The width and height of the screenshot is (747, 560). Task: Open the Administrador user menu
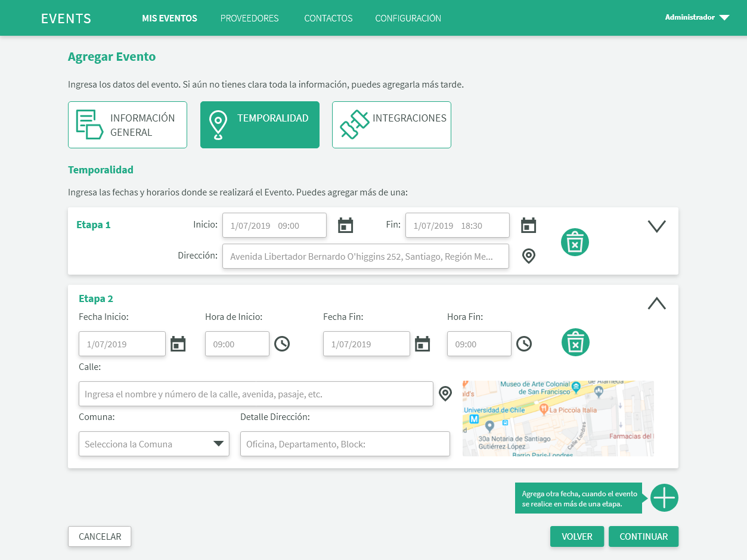[x=697, y=17]
